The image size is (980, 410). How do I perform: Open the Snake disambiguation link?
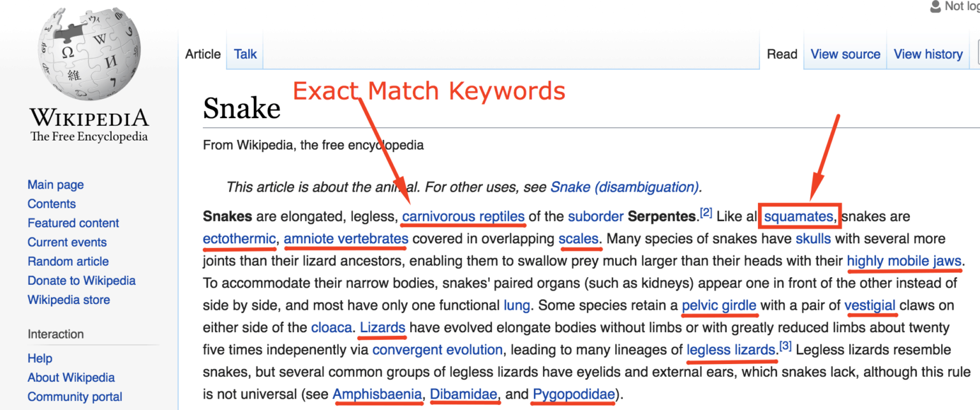point(623,186)
